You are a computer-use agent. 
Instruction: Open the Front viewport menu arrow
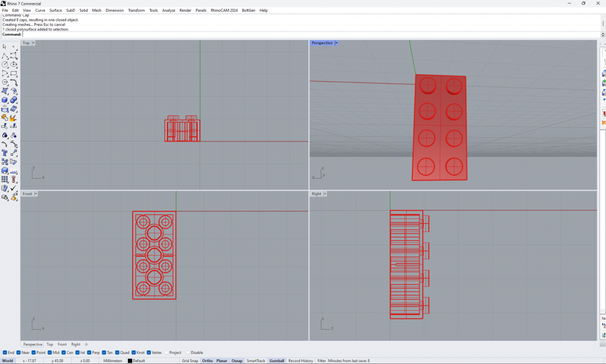(x=36, y=194)
